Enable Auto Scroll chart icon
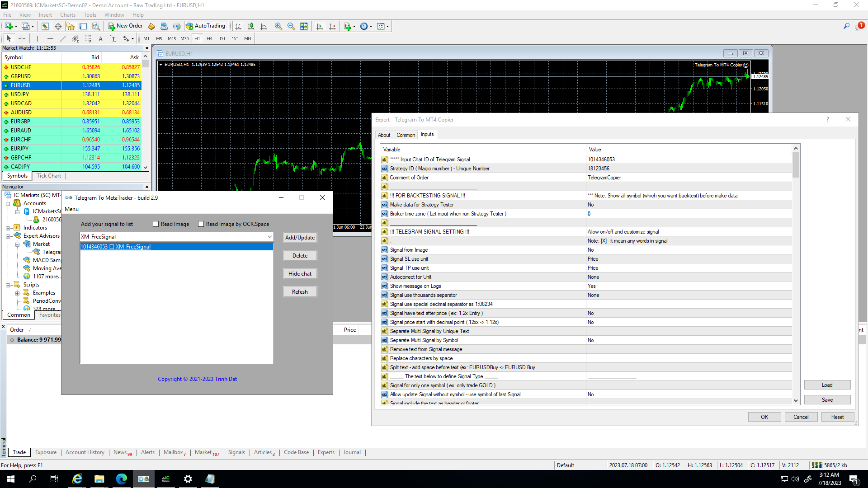 click(x=320, y=26)
